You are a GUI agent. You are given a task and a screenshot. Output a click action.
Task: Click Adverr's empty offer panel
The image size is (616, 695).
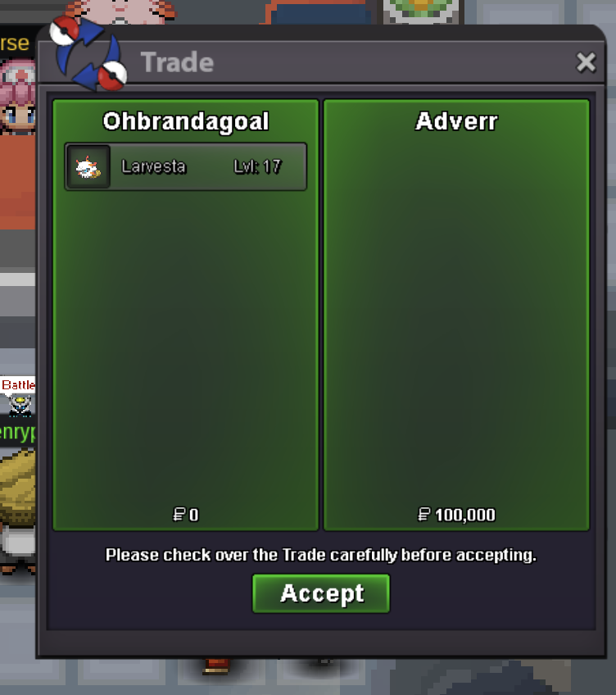tap(456, 319)
